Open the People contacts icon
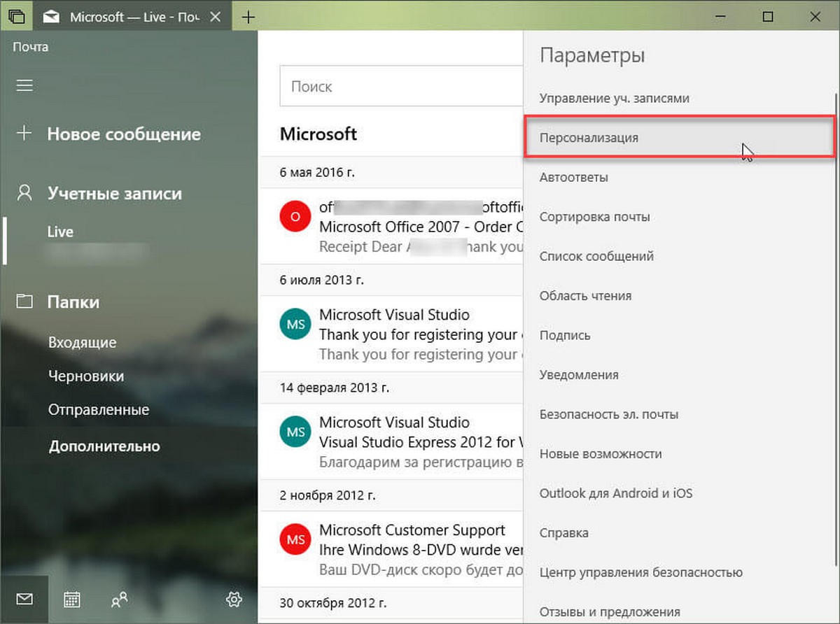840x624 pixels. 120,600
